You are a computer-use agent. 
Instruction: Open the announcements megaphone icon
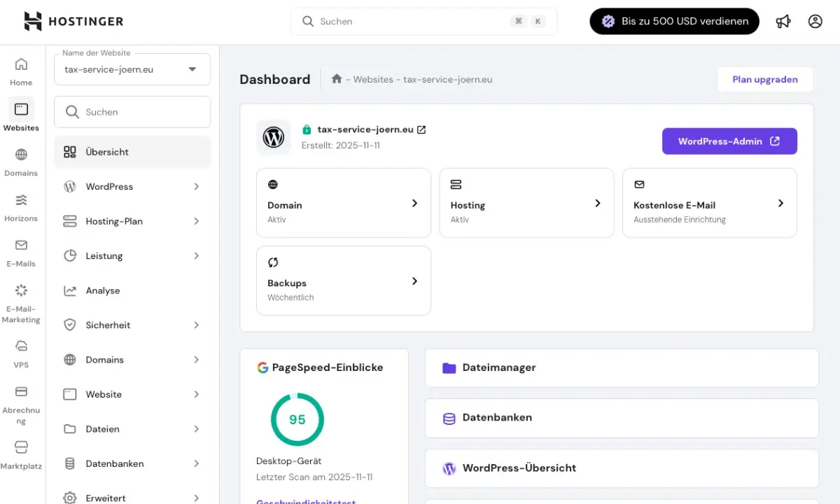coord(783,22)
